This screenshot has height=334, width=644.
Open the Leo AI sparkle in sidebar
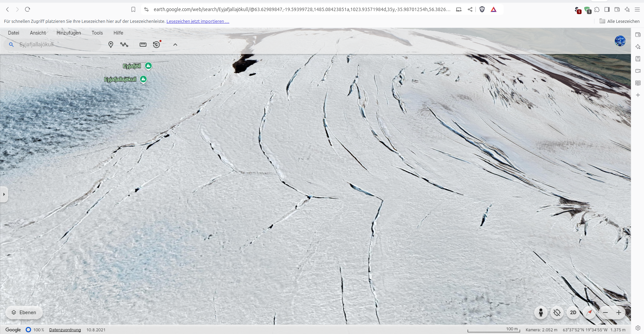638,47
